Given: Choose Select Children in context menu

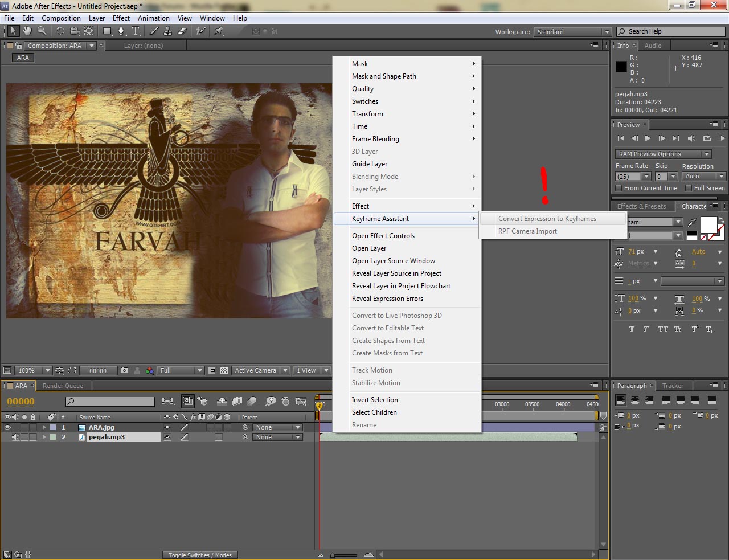Looking at the screenshot, I should (407, 412).
